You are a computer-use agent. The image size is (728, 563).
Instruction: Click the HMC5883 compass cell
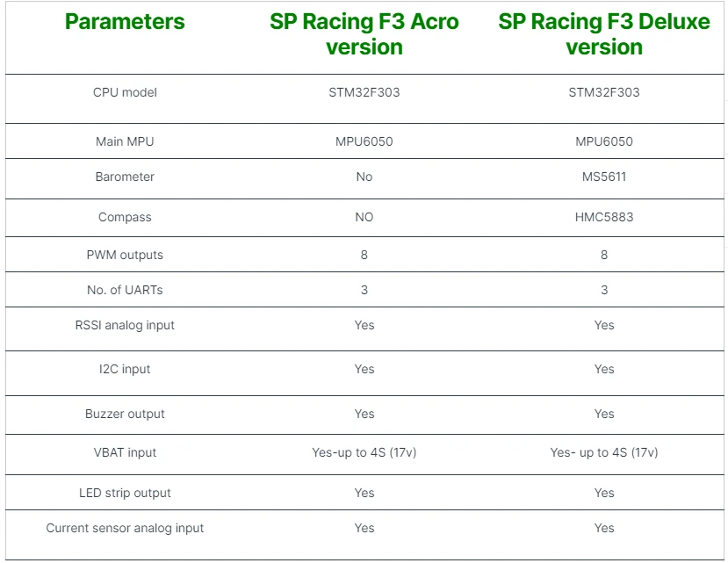point(604,217)
